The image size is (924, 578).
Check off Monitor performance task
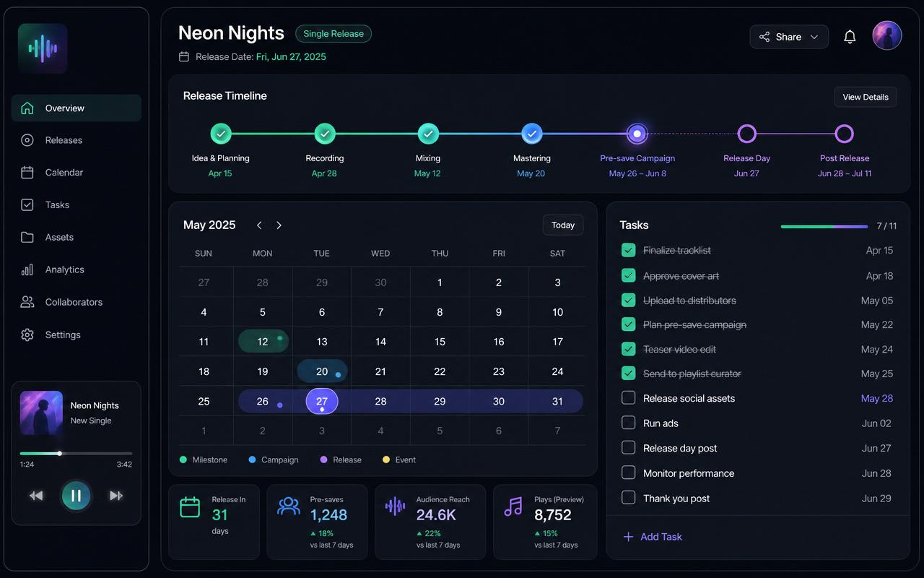point(628,473)
